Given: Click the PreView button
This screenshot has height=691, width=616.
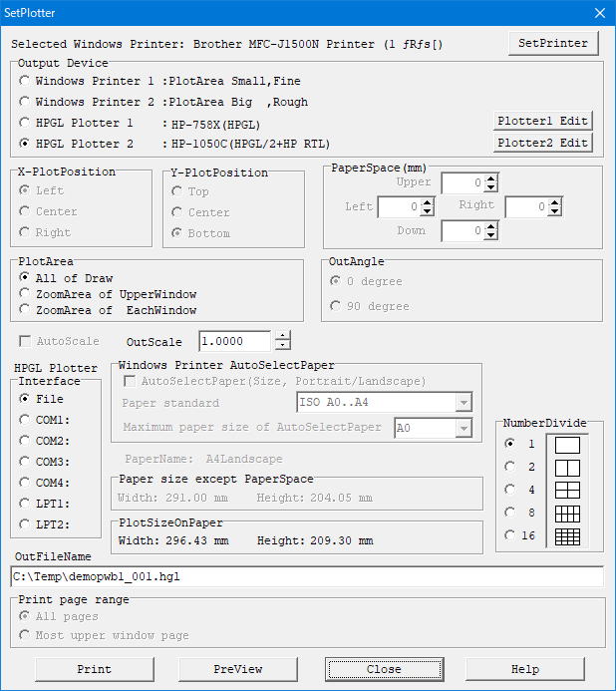Looking at the screenshot, I should pyautogui.click(x=238, y=669).
